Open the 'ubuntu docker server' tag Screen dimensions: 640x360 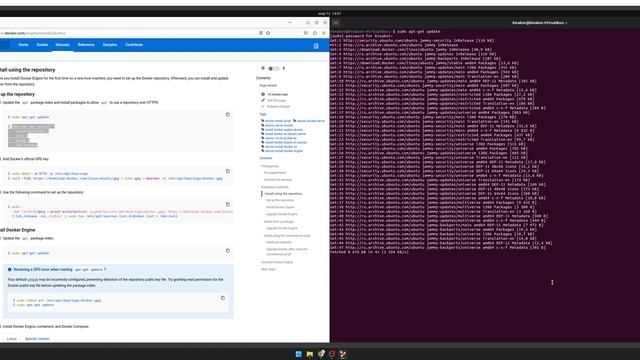[x=311, y=121]
